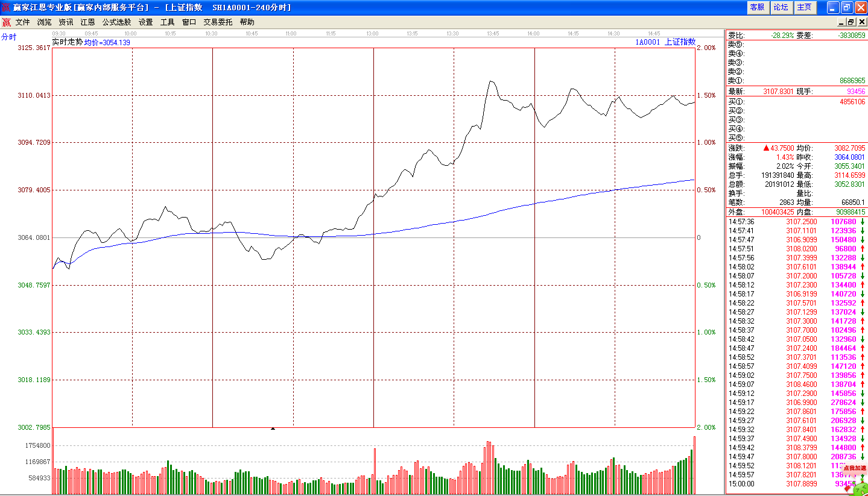Click the 均价 value 3082.7095
Viewport: 868px width, 496px height.
(x=850, y=148)
